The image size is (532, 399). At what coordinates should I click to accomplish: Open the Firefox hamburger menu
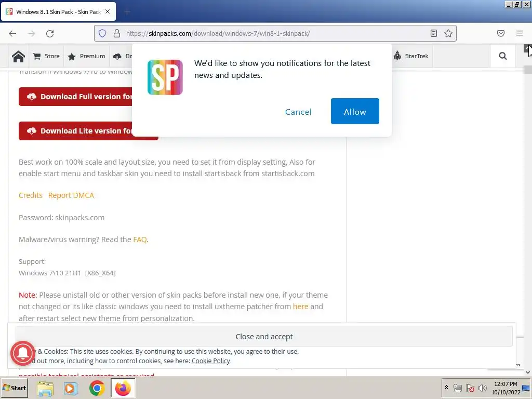tap(520, 33)
